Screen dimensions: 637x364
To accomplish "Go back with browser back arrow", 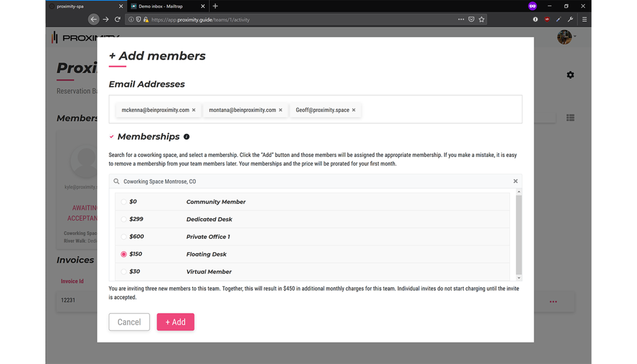I will coord(93,20).
